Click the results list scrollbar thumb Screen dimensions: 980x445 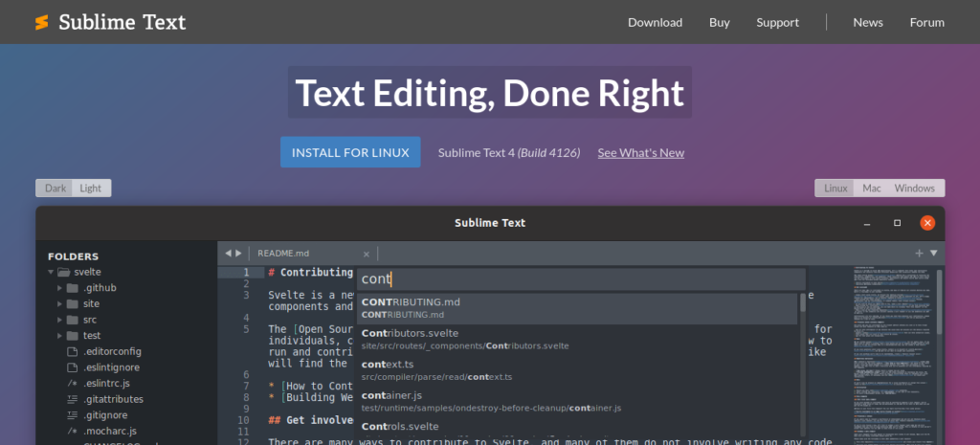803,302
